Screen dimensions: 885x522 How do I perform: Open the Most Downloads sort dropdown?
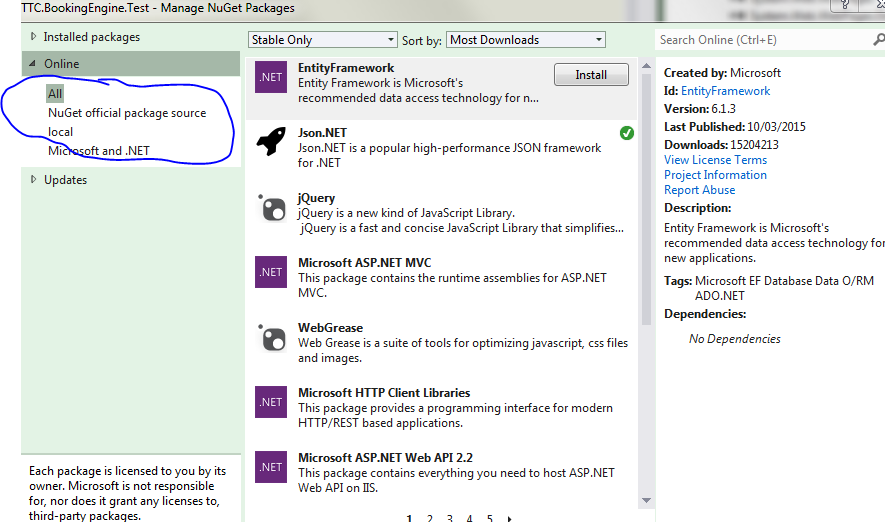[525, 40]
